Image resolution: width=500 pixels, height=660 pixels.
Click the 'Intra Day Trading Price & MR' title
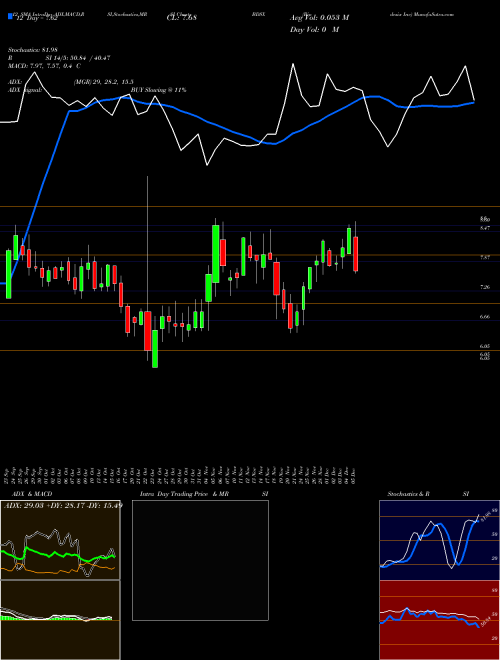(184, 494)
